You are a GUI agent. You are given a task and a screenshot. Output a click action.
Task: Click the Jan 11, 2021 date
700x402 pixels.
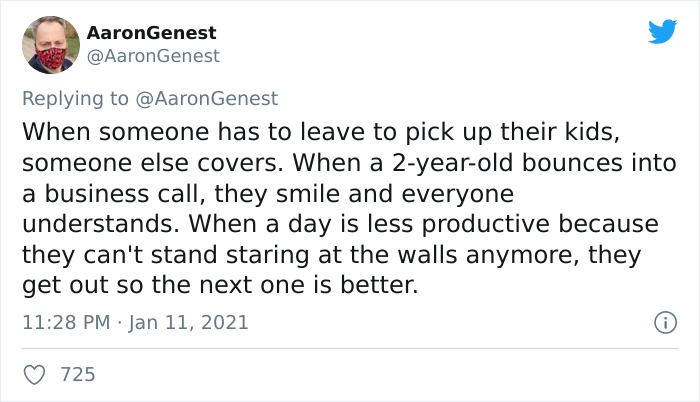(188, 322)
